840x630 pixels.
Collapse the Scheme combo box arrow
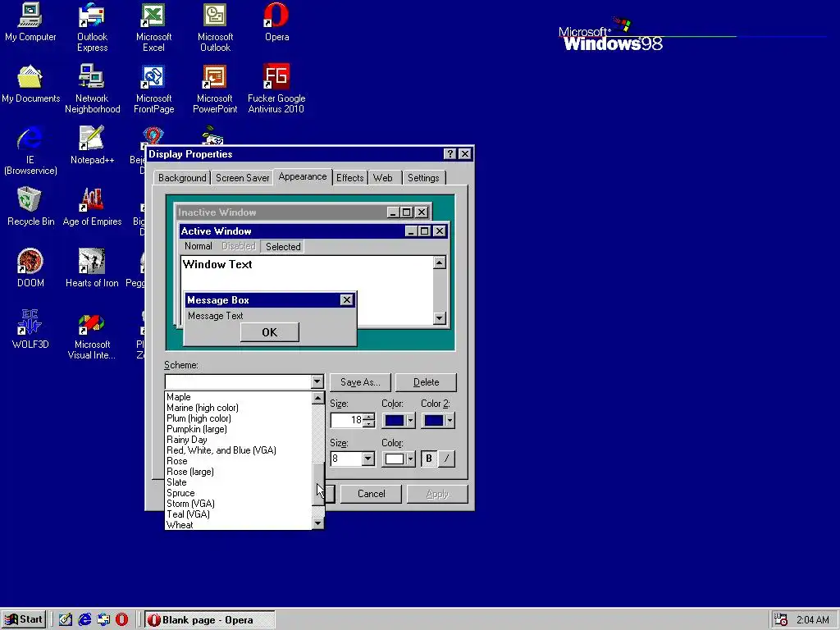click(317, 382)
